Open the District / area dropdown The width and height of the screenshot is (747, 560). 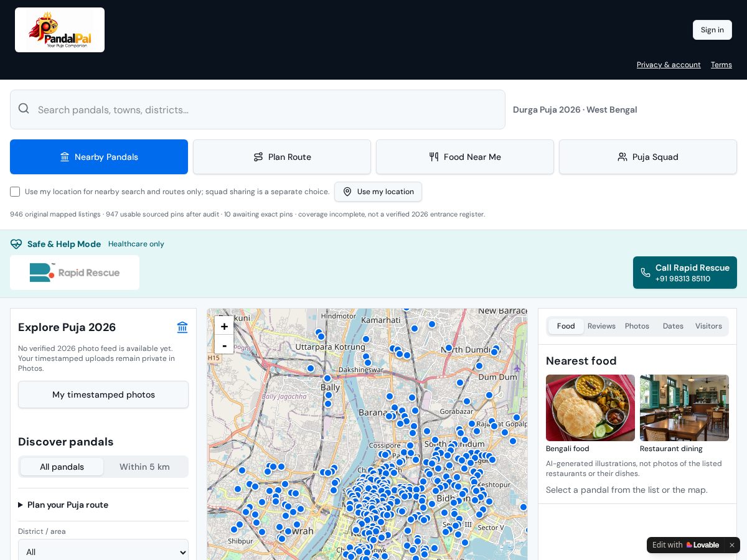pyautogui.click(x=103, y=552)
